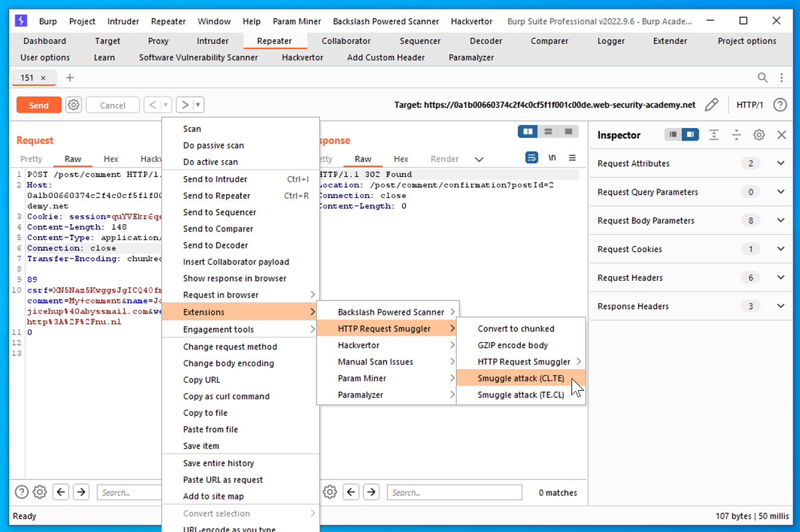Screen dimensions: 800x532
Task: Select tabbed request/response layout
Action: (568, 131)
